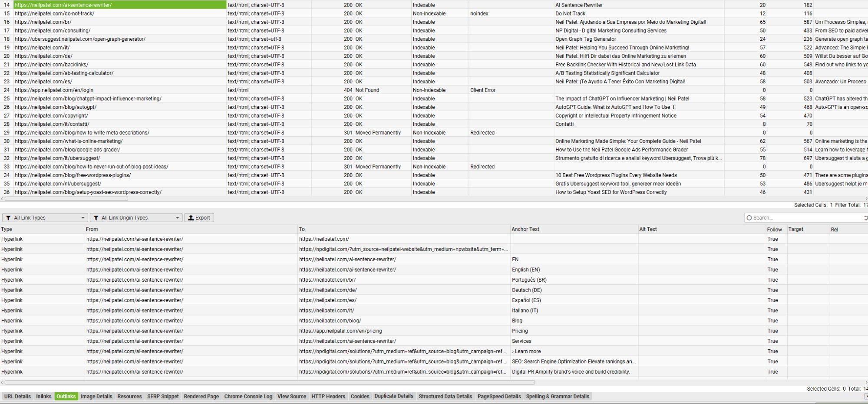Open the PageSpeed Details tab
This screenshot has width=868, height=404.
point(499,396)
